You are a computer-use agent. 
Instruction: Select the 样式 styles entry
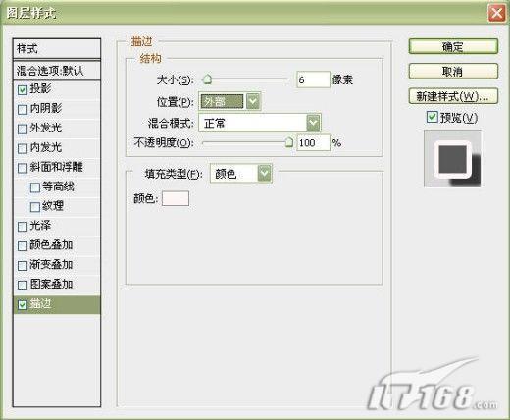click(x=57, y=49)
